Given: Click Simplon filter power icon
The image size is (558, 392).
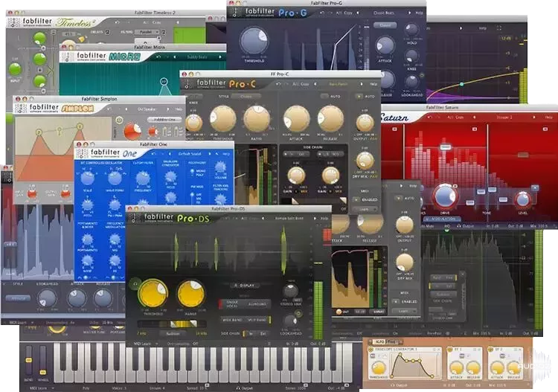Looking at the screenshot, I should (x=119, y=121).
